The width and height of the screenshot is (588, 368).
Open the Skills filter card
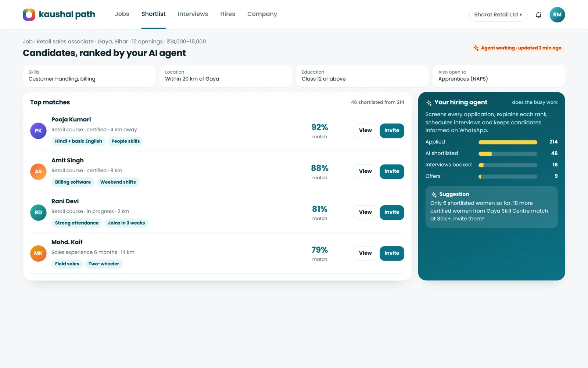point(89,76)
